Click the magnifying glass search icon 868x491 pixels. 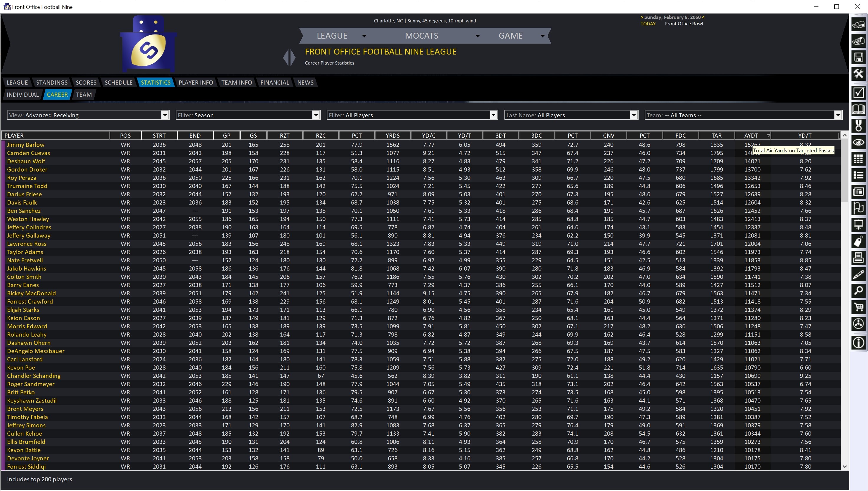859,291
